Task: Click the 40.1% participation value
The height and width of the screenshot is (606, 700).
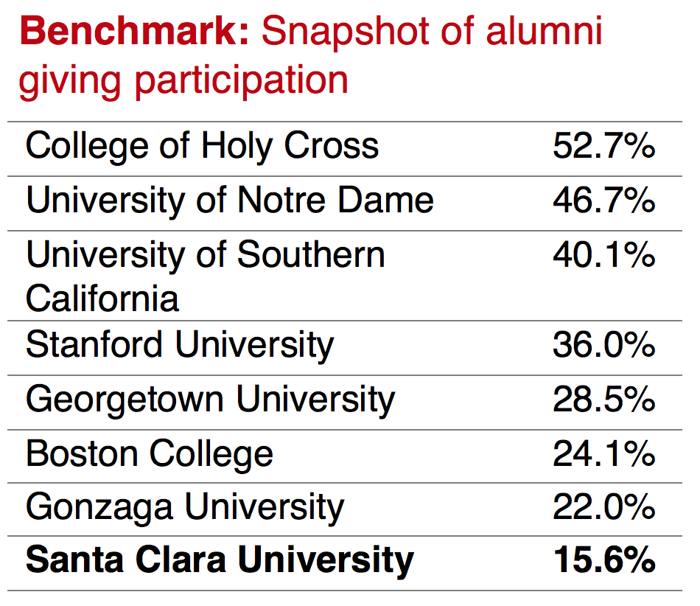Action: pyautogui.click(x=603, y=255)
